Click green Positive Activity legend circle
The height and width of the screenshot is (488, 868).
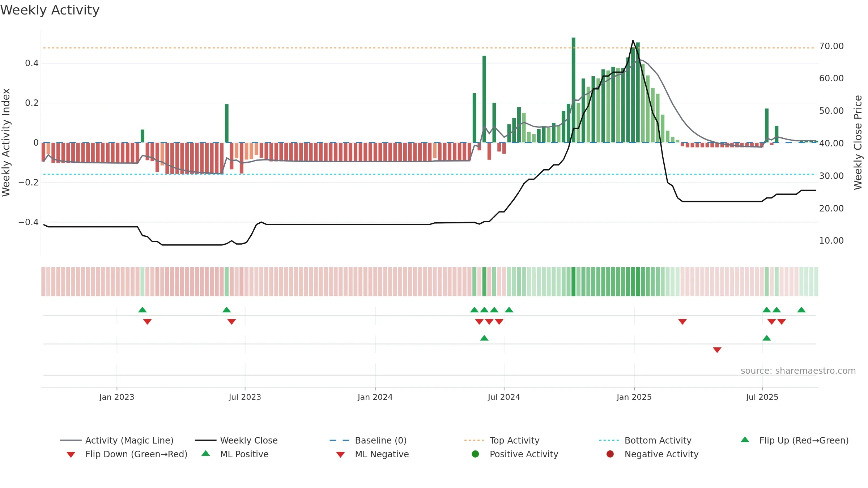tap(475, 454)
